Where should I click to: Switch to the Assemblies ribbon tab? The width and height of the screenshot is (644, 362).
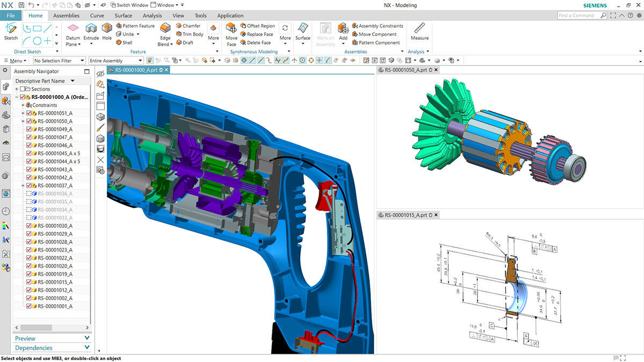(x=66, y=15)
